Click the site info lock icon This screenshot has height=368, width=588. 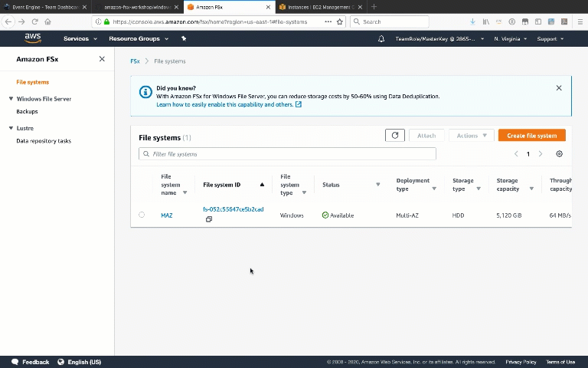(x=107, y=21)
